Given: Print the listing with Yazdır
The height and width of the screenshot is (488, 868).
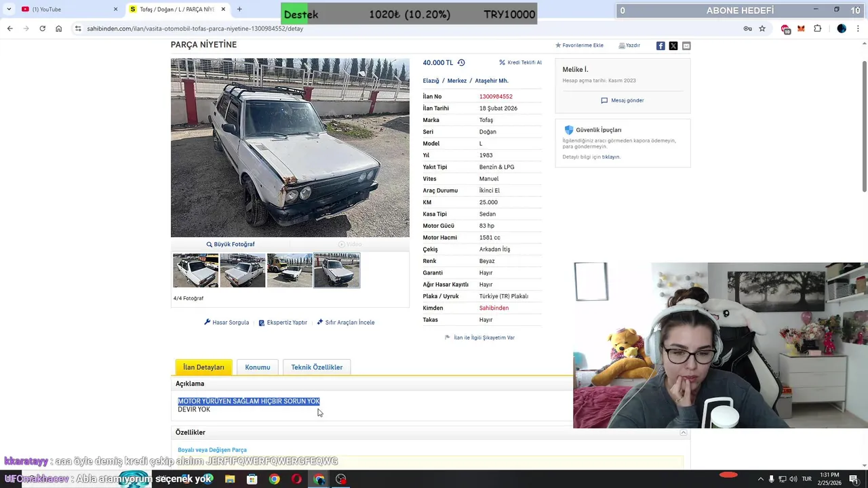Looking at the screenshot, I should (x=629, y=45).
